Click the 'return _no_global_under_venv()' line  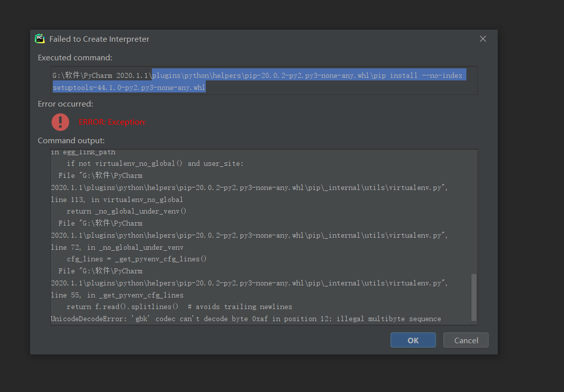(126, 211)
